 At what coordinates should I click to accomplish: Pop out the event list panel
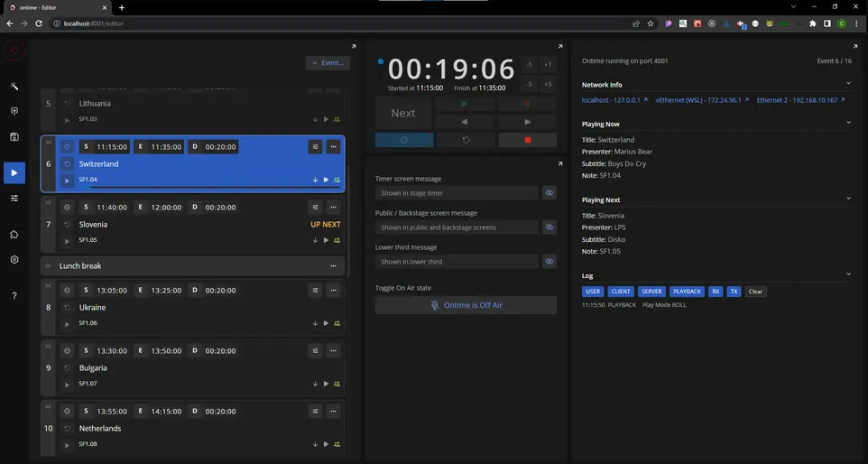click(x=354, y=47)
